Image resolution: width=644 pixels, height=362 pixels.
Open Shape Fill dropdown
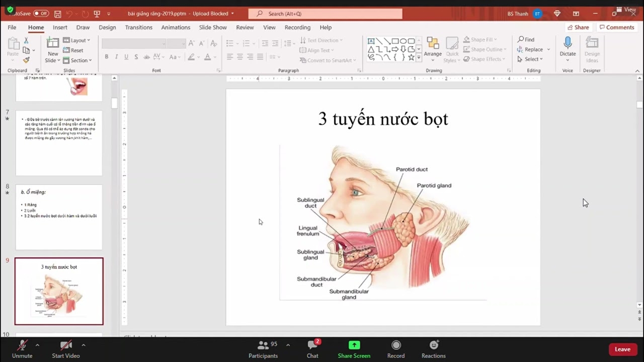[479, 40]
